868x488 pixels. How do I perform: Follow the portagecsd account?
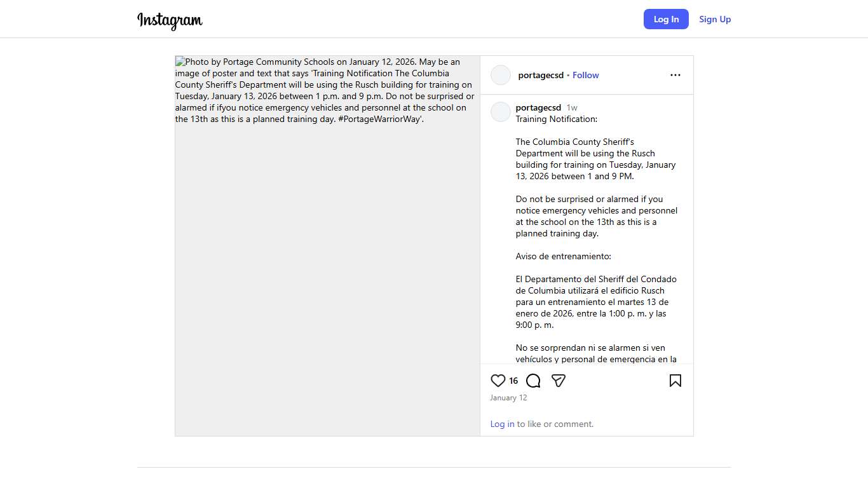click(x=585, y=75)
